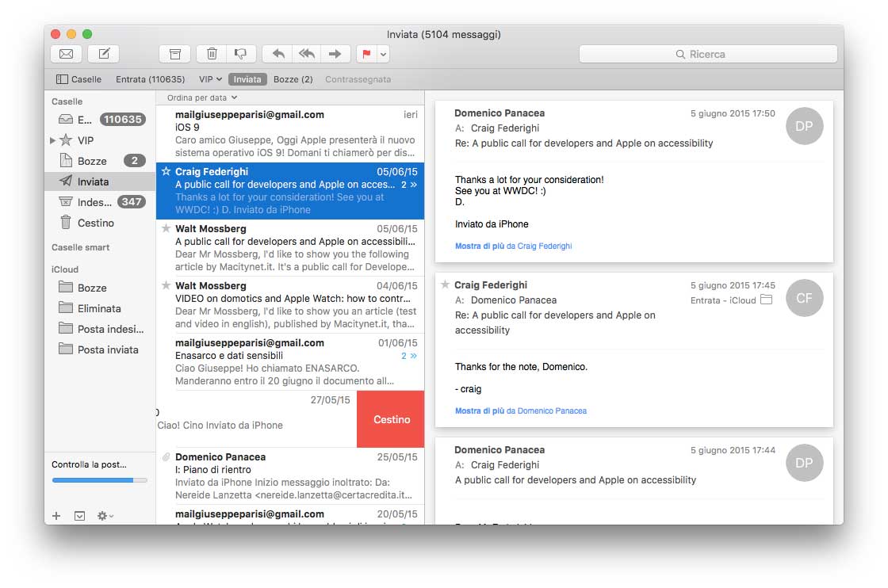Click DP avatar on 17:50 message

(804, 126)
